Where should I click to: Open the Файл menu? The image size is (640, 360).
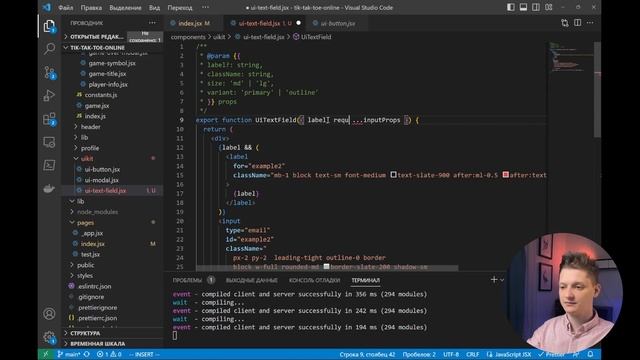(x=66, y=8)
